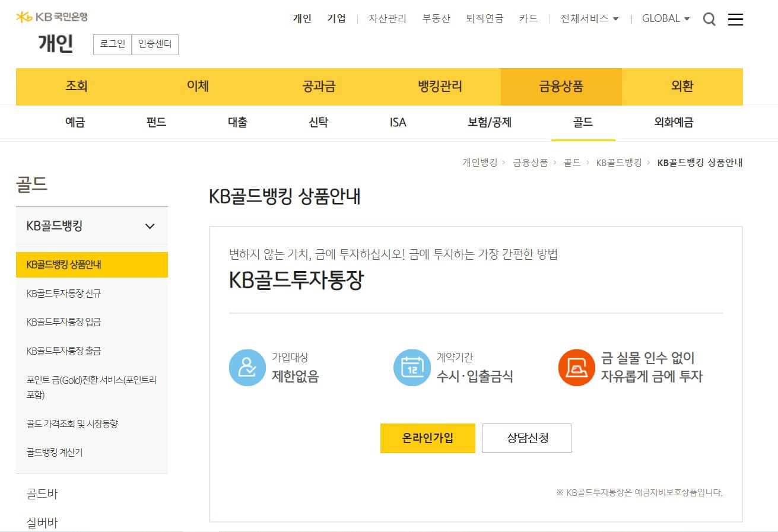
Task: Click 골드 in the breadcrumb
Action: coord(572,163)
